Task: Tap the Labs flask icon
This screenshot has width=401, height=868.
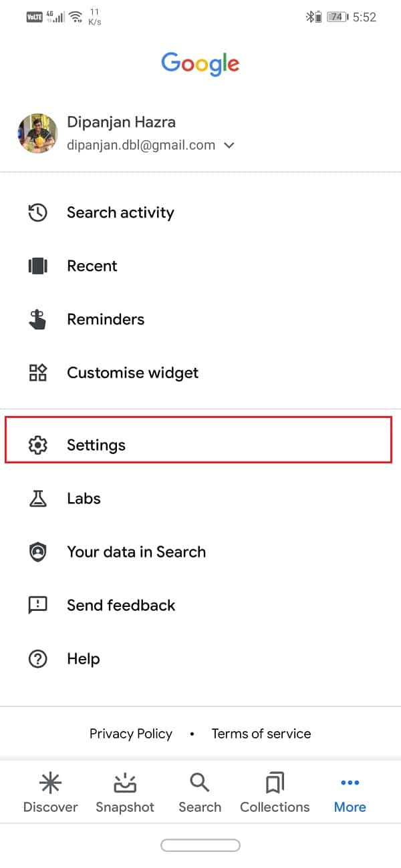Action: [37, 499]
